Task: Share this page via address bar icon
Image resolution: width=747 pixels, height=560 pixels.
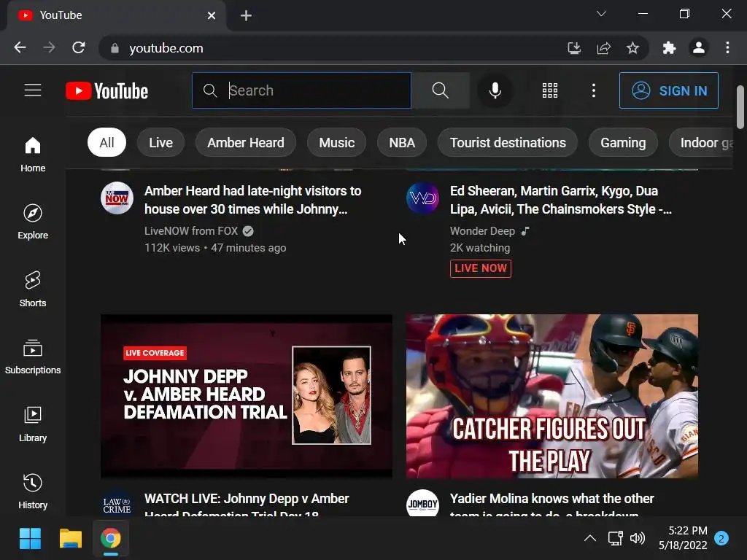Action: [603, 47]
